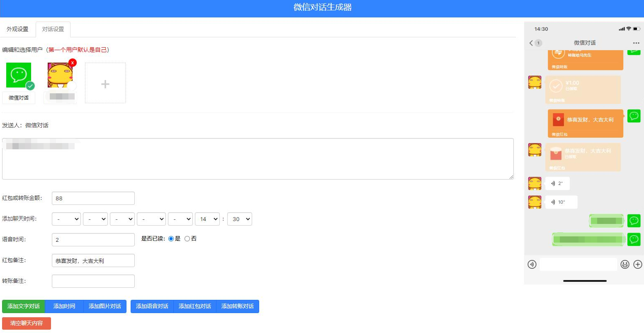Select the green WeChat user avatar

[x=19, y=75]
